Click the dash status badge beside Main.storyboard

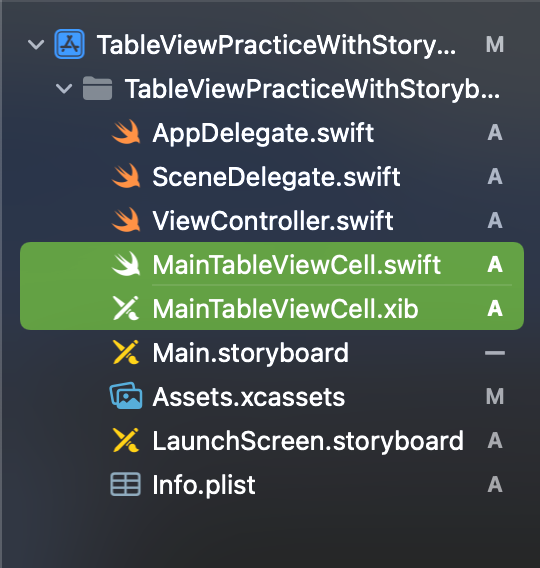coord(495,352)
